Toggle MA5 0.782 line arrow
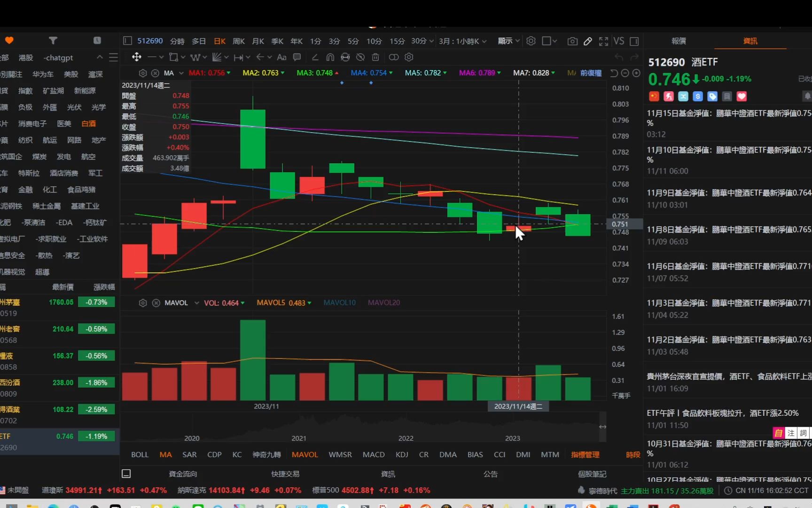 coord(445,73)
